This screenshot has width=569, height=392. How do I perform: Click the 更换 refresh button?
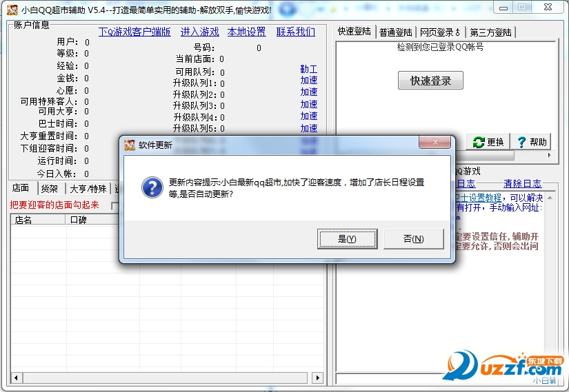click(x=488, y=142)
